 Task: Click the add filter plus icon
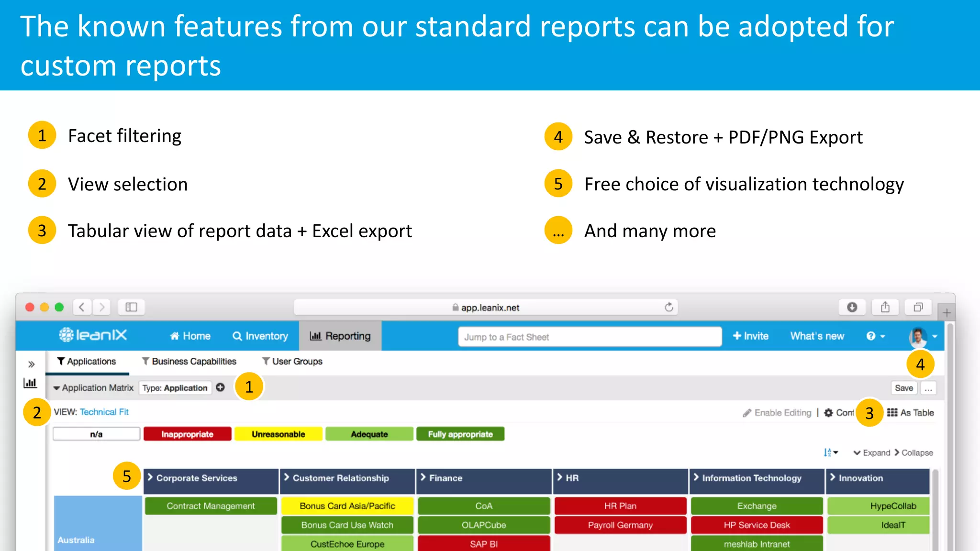click(220, 387)
